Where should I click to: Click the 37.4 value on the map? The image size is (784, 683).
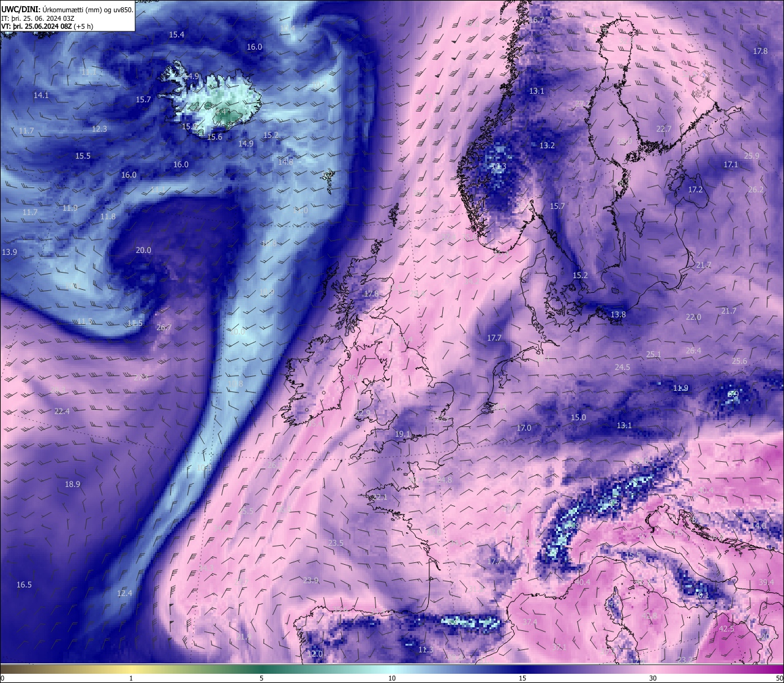530,622
